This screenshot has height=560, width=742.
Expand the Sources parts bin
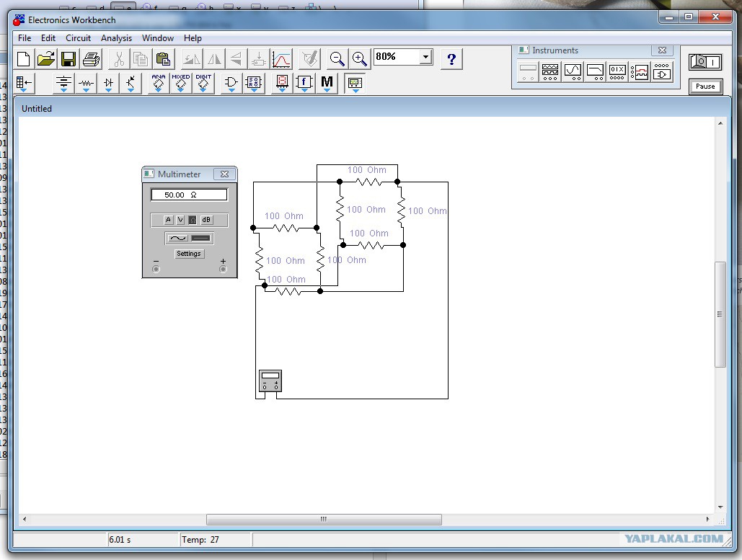coord(63,84)
